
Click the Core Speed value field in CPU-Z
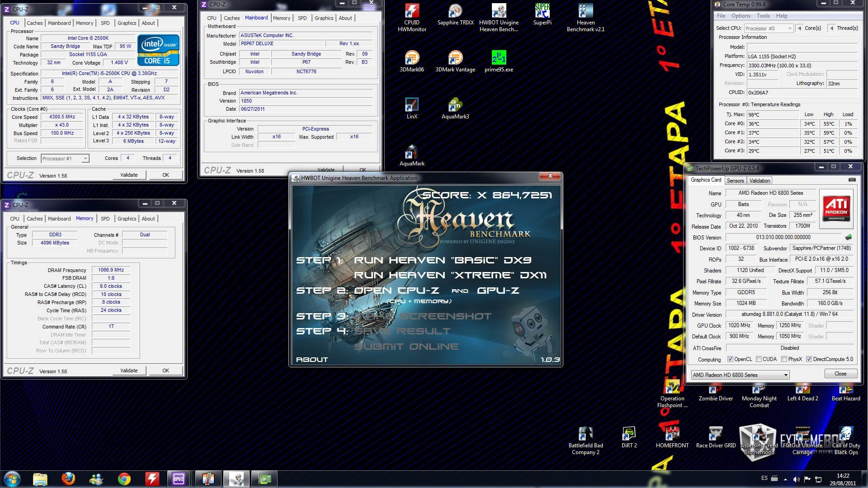(62, 117)
